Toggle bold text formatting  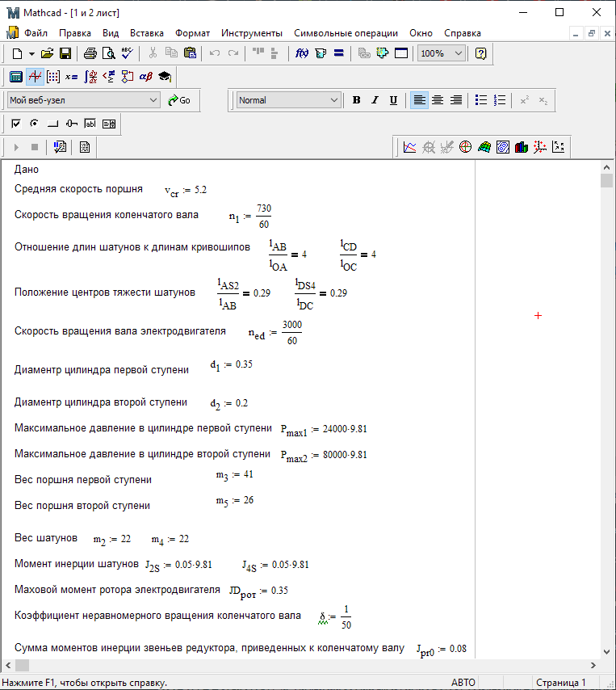356,100
